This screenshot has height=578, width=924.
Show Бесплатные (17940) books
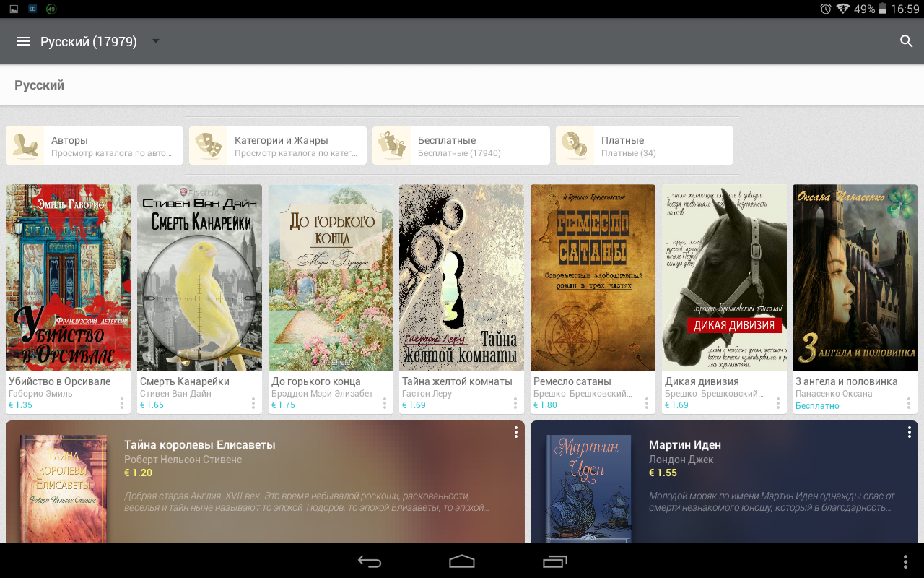(x=461, y=146)
